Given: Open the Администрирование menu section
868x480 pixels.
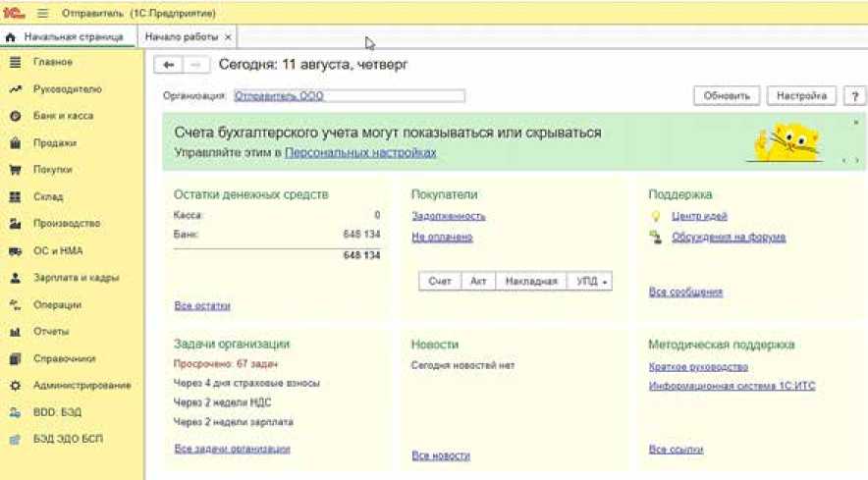Looking at the screenshot, I should 81,386.
